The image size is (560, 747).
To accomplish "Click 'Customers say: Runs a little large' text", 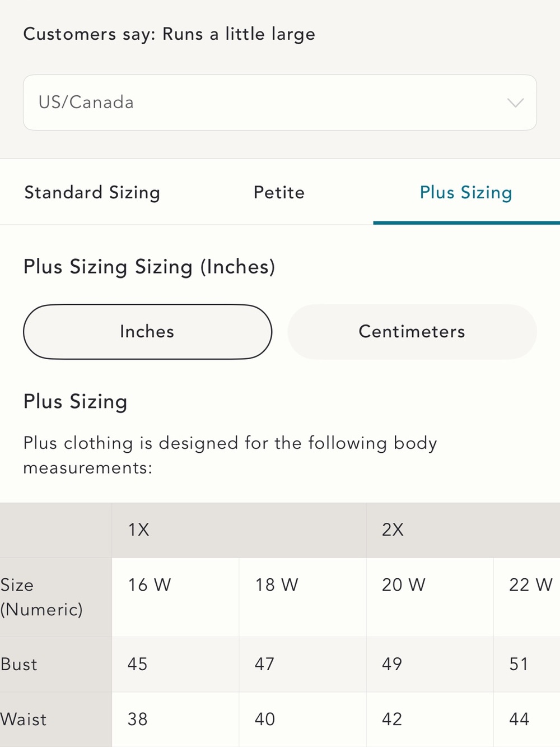I will click(x=169, y=35).
